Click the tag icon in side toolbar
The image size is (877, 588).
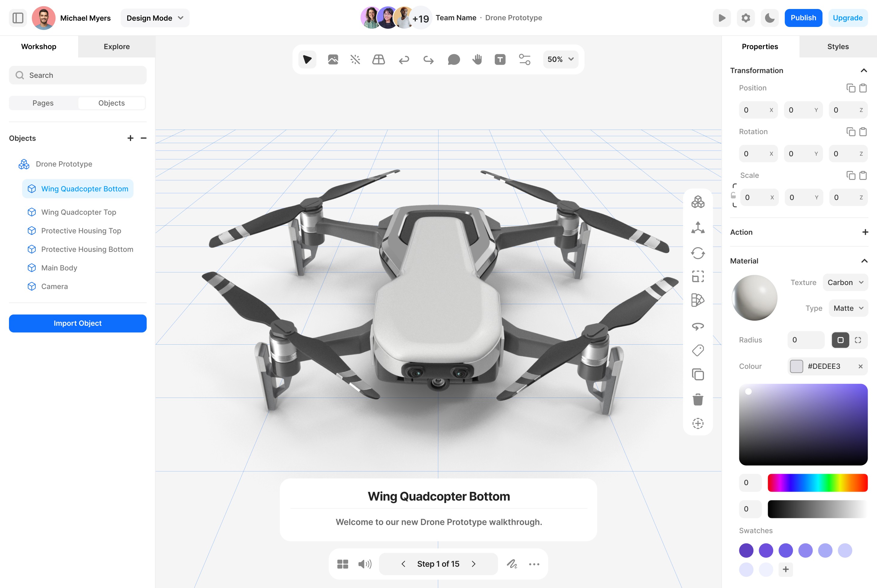[697, 350]
